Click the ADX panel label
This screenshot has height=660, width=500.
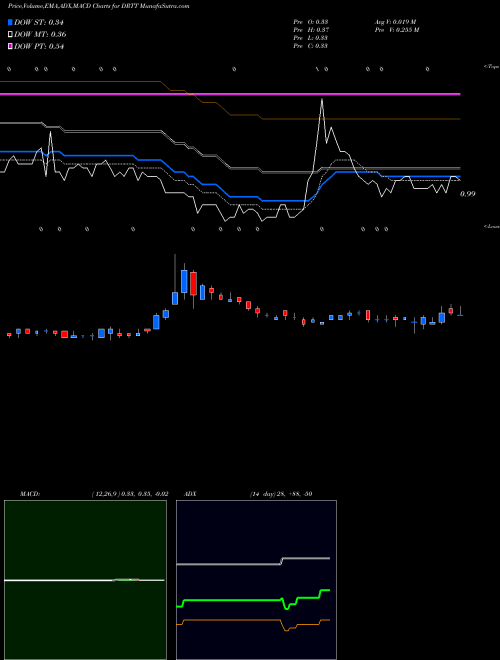coord(190,494)
